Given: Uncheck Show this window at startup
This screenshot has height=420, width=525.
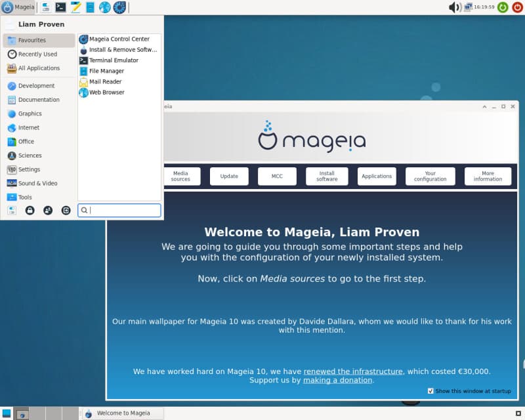Looking at the screenshot, I should click(x=430, y=391).
